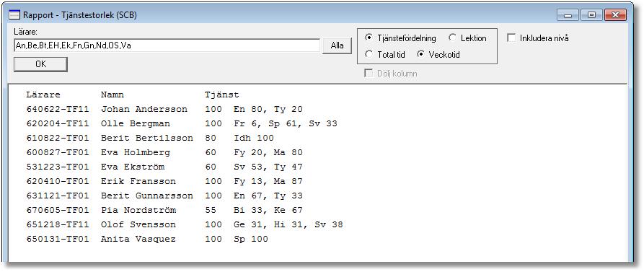
Task: Click the 'Sp 100' distribution value
Action: coord(251,239)
